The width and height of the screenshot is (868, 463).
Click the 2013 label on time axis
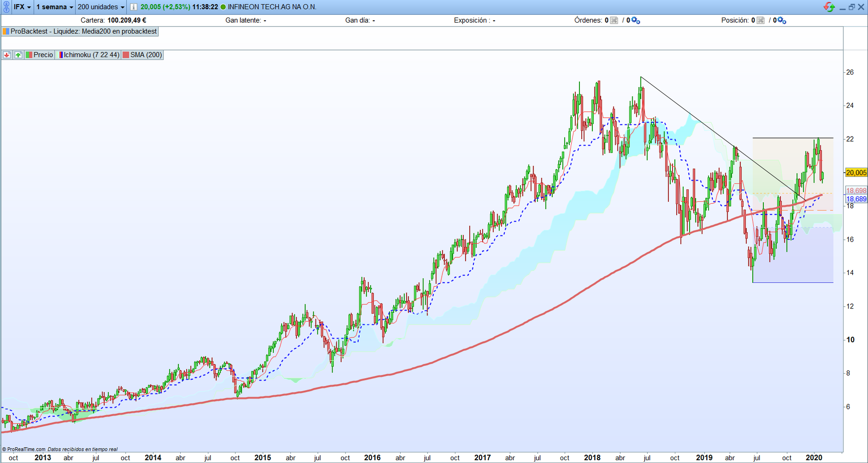tap(43, 458)
